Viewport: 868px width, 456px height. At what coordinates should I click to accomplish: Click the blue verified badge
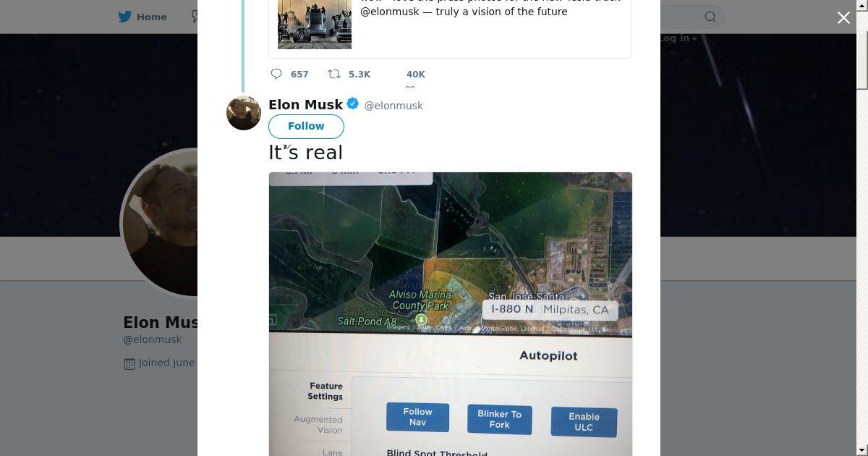click(353, 104)
